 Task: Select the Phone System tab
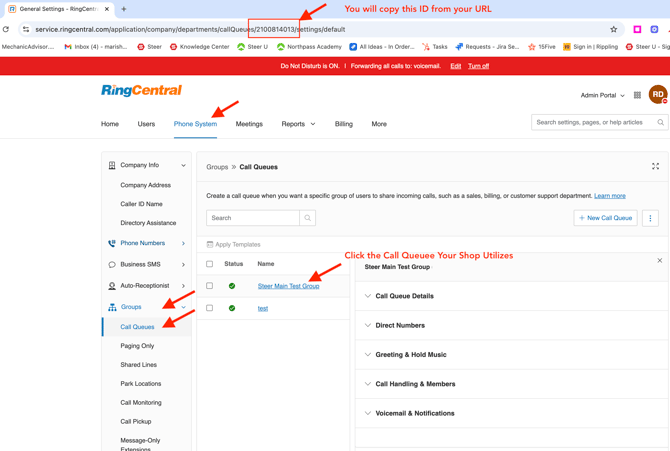pyautogui.click(x=195, y=124)
